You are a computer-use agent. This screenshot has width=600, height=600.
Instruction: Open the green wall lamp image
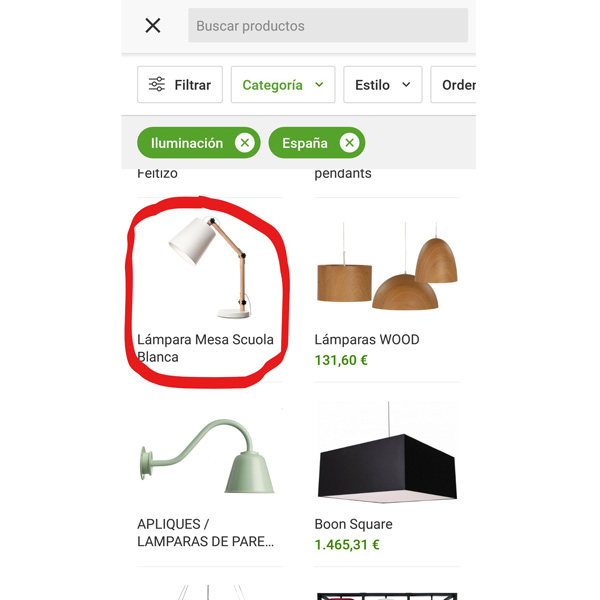207,457
